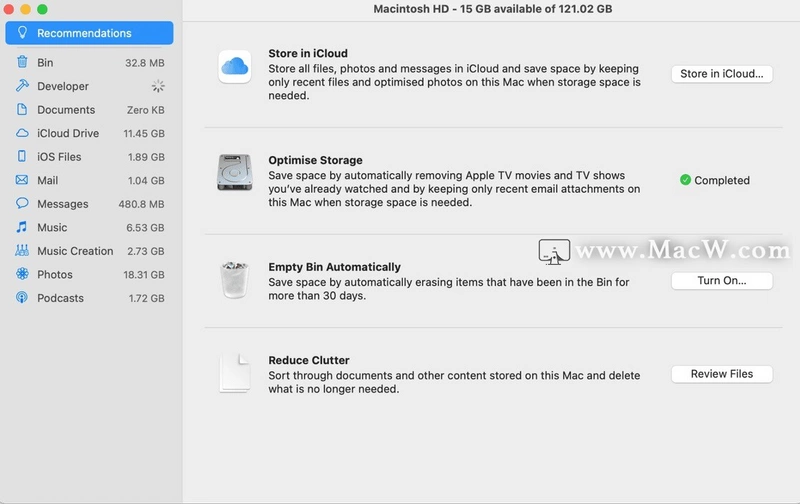800x504 pixels.
Task: Click the Music note icon
Action: (x=22, y=227)
